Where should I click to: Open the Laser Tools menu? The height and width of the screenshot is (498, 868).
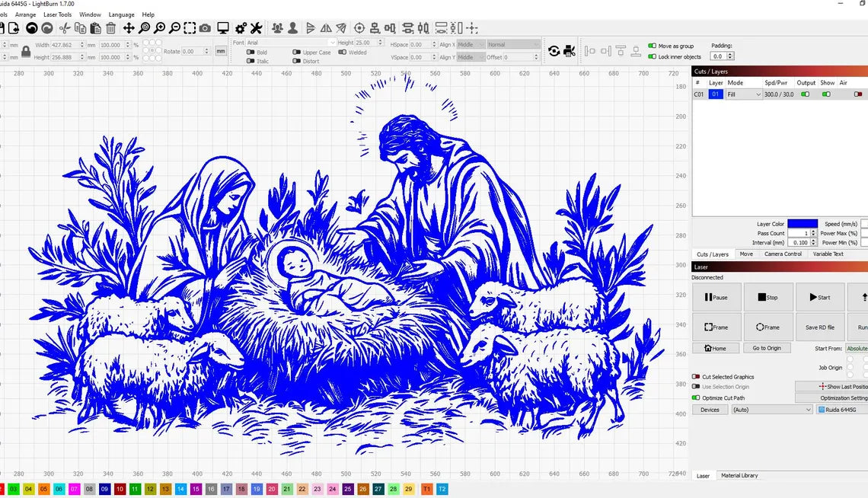pyautogui.click(x=57, y=14)
